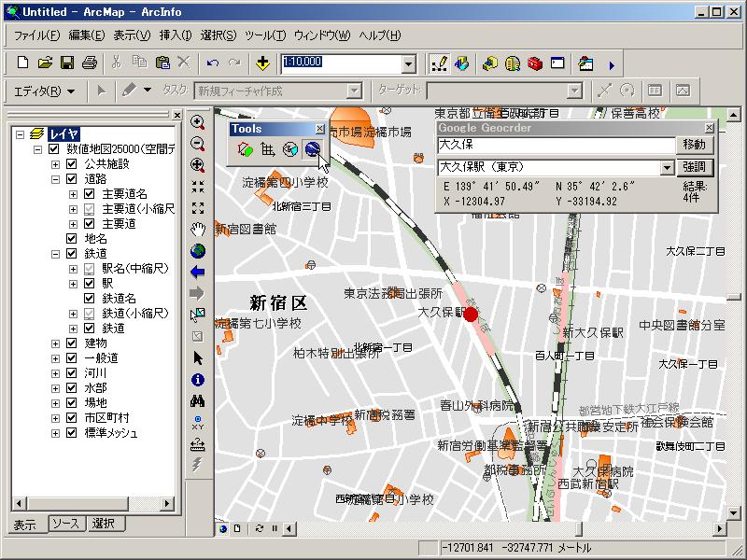Open the red ArcToolbox icon
Screen dimensions: 747x560
pos(534,63)
